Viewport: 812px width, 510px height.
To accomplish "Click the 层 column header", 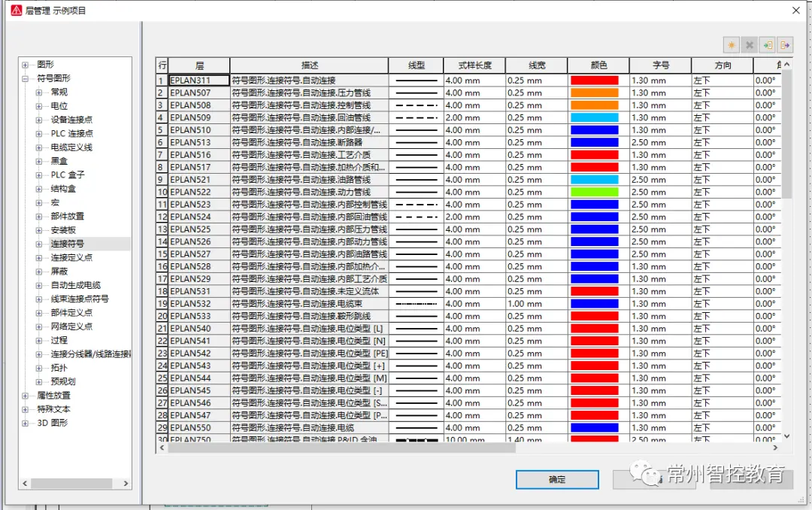I will [x=199, y=65].
